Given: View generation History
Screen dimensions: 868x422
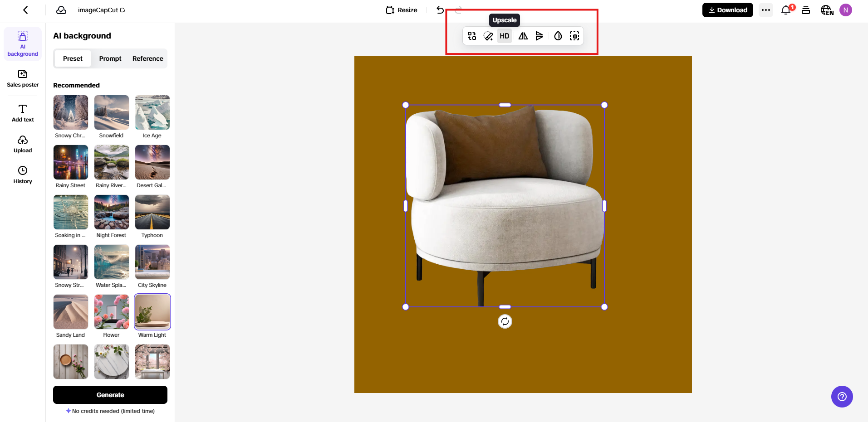Looking at the screenshot, I should point(22,175).
